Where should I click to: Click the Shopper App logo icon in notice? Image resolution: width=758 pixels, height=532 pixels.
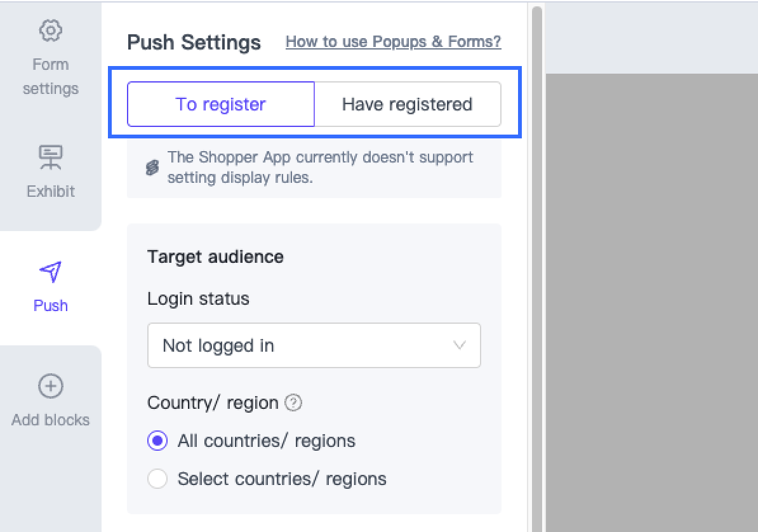pyautogui.click(x=152, y=168)
